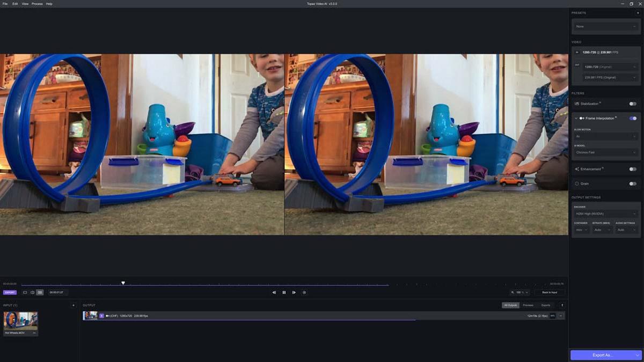
Task: Click the zoom magnifier icon near the preview zoom
Action: pos(514,292)
